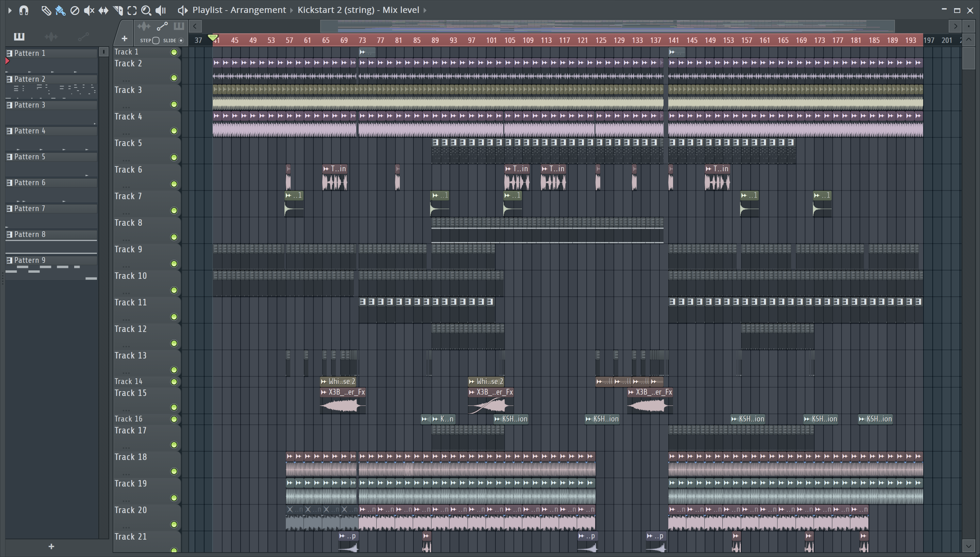Viewport: 980px width, 557px height.
Task: Open Kickstart 2 (string) - Mix level breadcrumb
Action: 359,10
